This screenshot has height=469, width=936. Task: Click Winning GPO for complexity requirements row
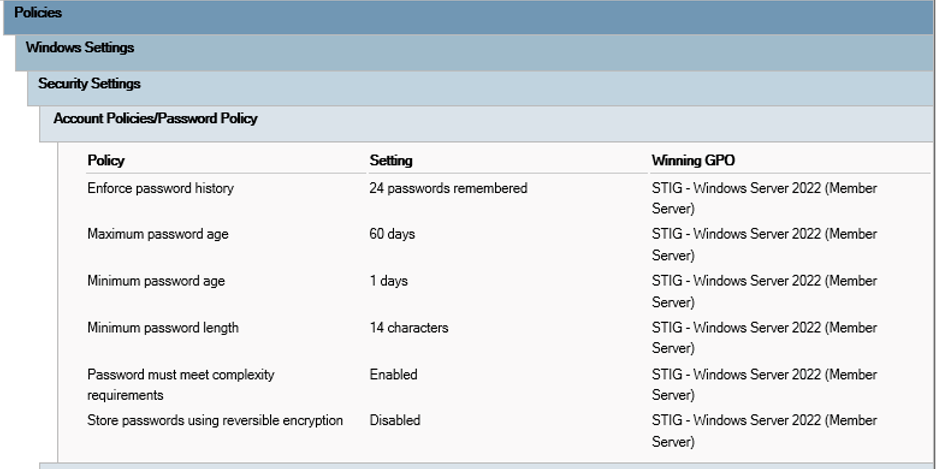click(x=765, y=385)
